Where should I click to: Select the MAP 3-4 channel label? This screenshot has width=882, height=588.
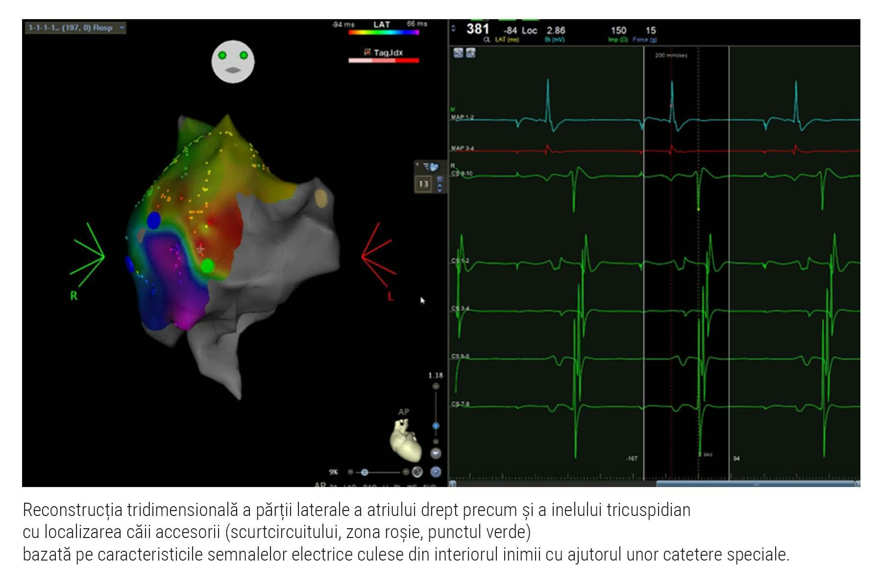pyautogui.click(x=462, y=148)
